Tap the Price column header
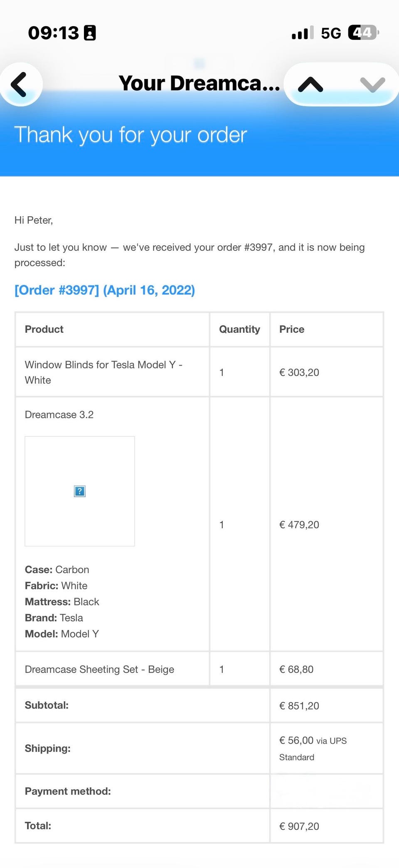 [292, 329]
